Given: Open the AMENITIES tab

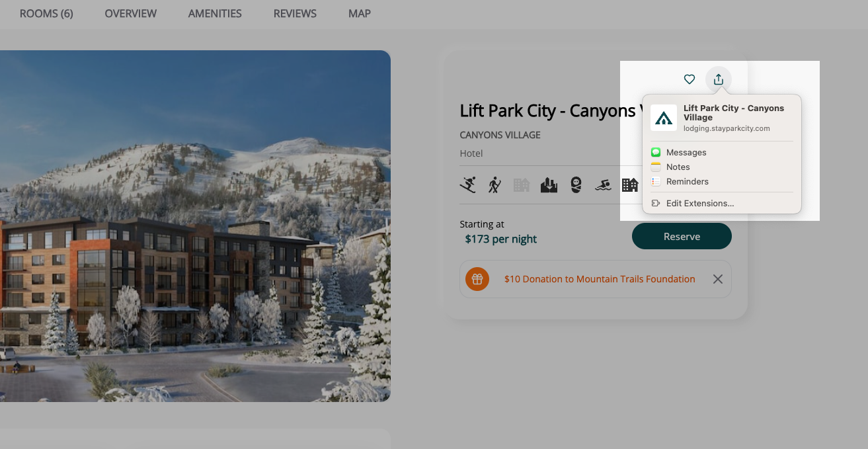Looking at the screenshot, I should pyautogui.click(x=215, y=13).
